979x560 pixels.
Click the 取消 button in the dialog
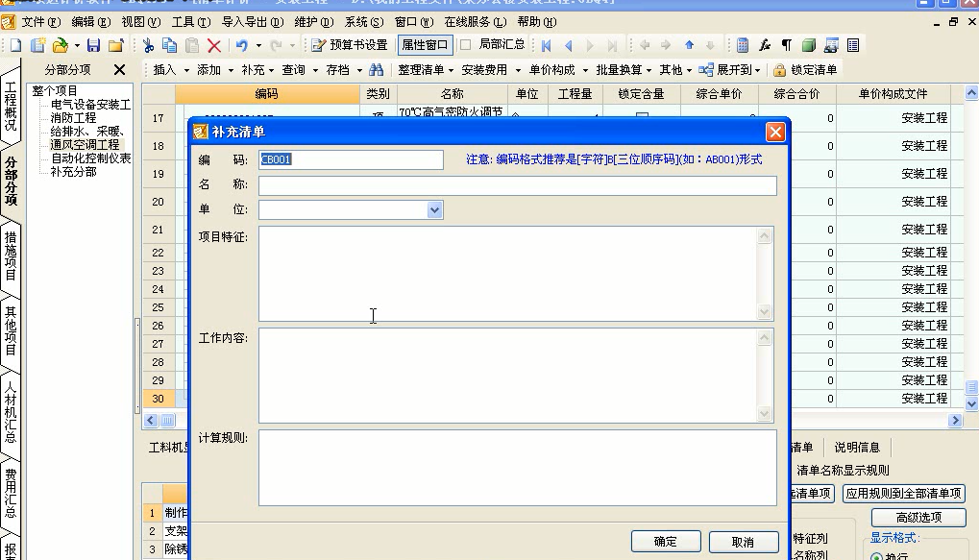(x=743, y=542)
